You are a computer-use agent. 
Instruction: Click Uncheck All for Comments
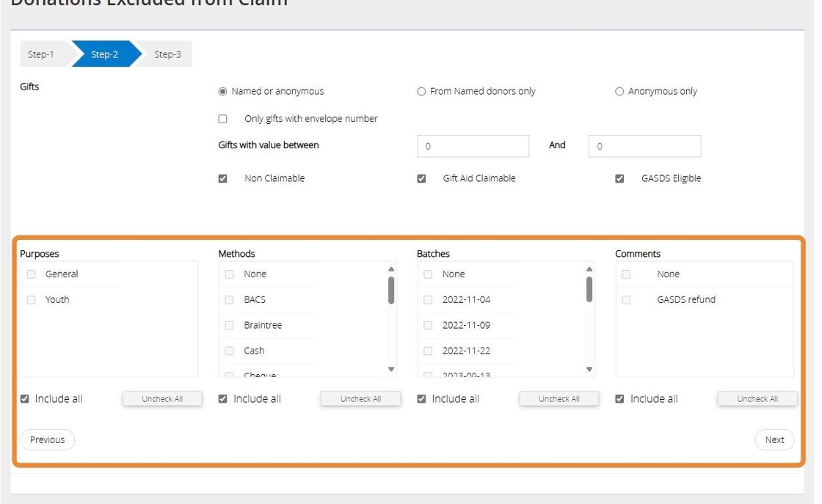point(757,398)
